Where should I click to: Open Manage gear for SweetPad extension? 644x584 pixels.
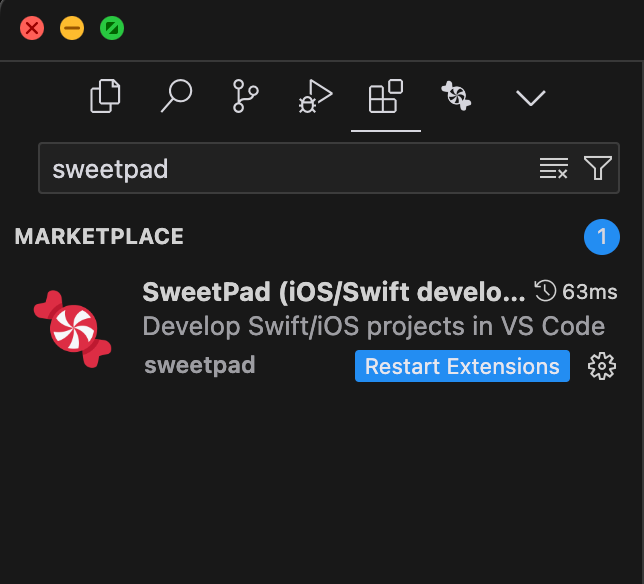point(602,366)
